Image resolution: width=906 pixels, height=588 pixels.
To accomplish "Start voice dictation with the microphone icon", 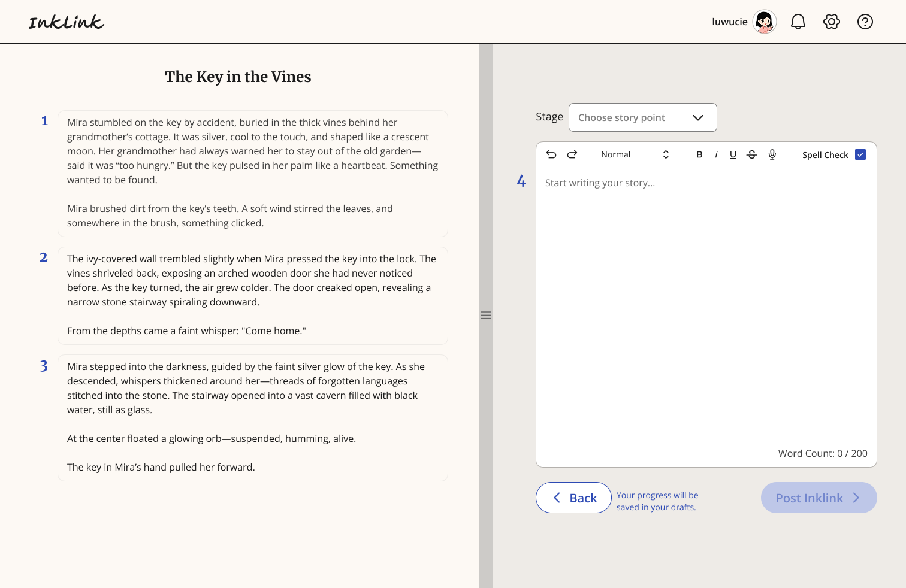I will click(x=772, y=154).
